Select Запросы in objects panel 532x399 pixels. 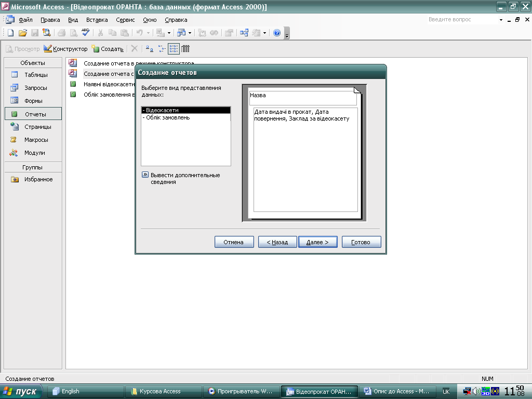pyautogui.click(x=33, y=87)
